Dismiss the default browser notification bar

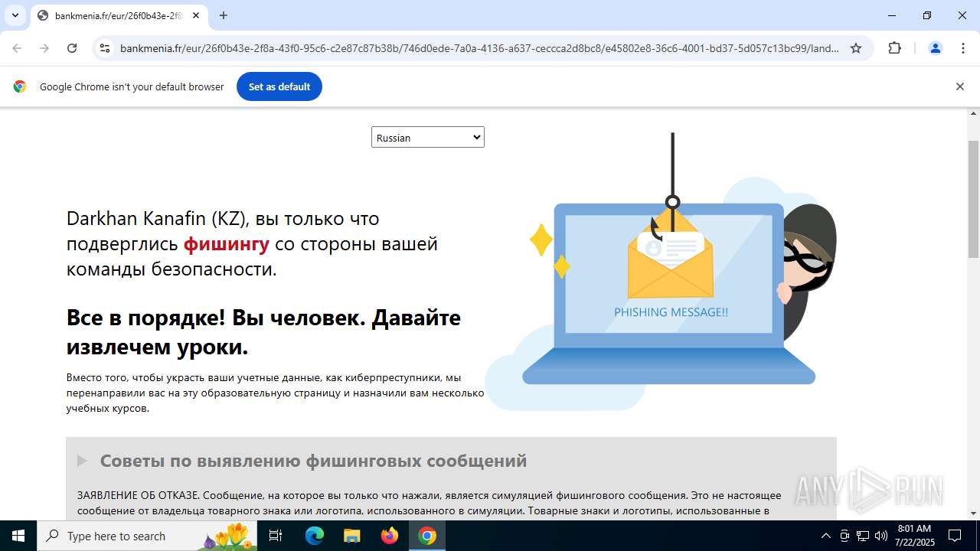point(959,86)
